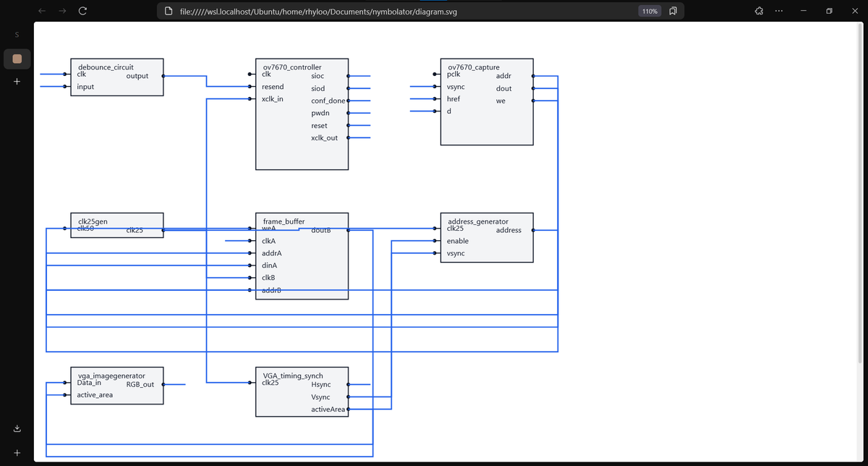Viewport: 868px width, 466px height.
Task: Select the frame_buffer block title
Action: point(284,221)
